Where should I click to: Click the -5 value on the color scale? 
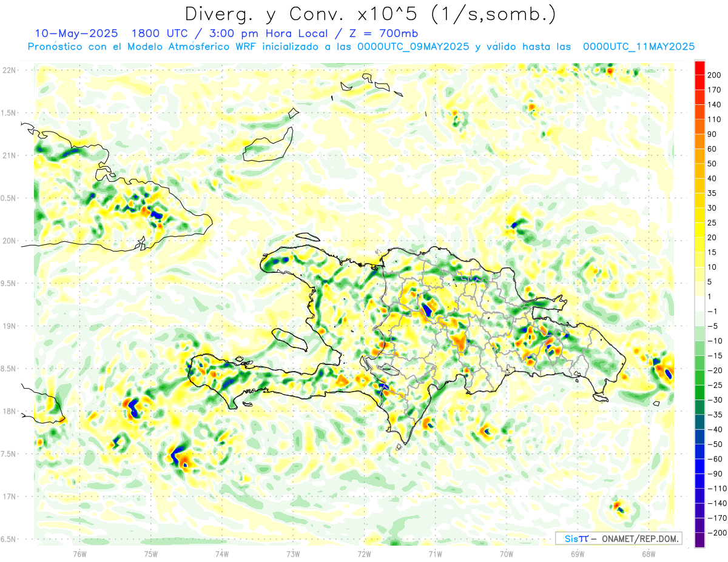712,326
